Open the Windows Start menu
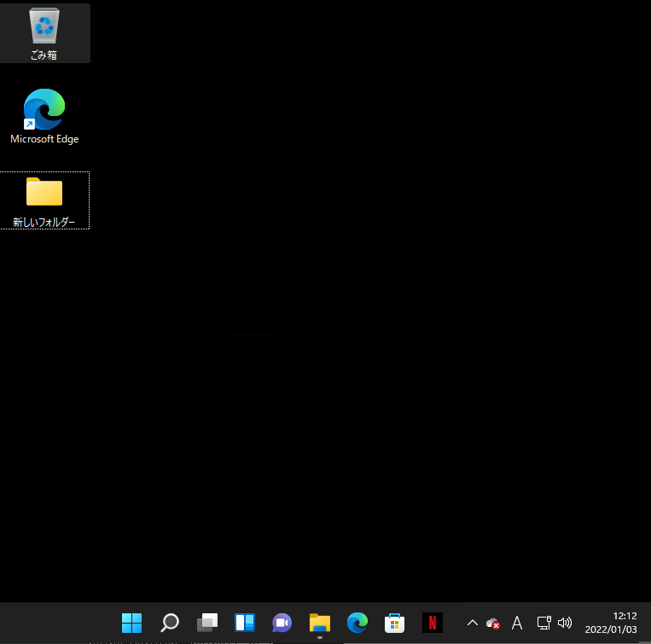The height and width of the screenshot is (644, 651). 131,623
